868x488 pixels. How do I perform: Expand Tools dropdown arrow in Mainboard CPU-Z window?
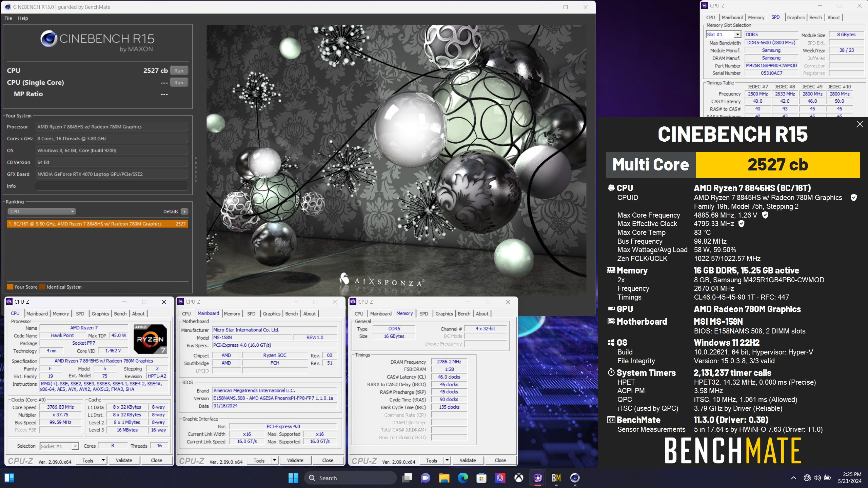pyautogui.click(x=275, y=461)
